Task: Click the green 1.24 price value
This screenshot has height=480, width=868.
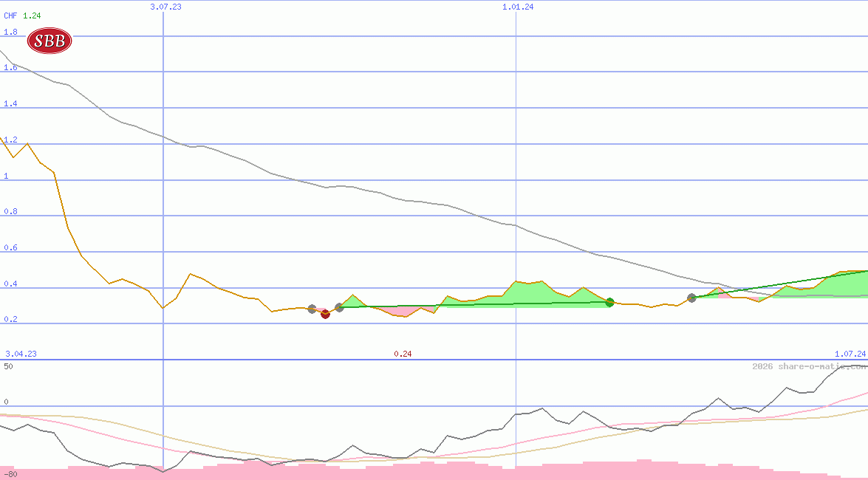Action: pos(32,16)
